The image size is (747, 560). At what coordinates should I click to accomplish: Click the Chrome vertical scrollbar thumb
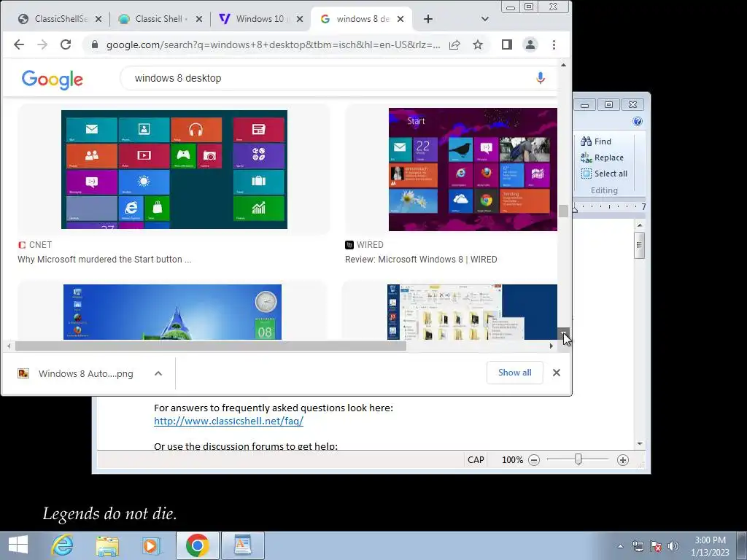tap(564, 211)
